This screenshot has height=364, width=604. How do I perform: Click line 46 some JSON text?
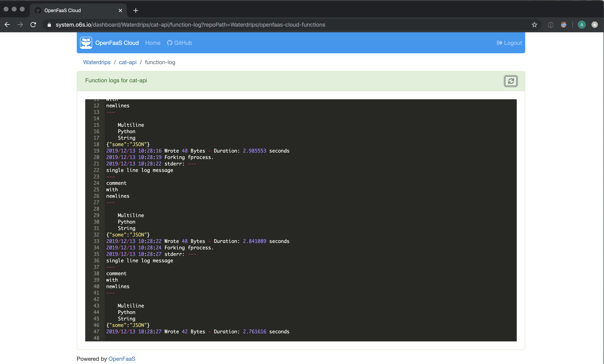[x=128, y=325]
